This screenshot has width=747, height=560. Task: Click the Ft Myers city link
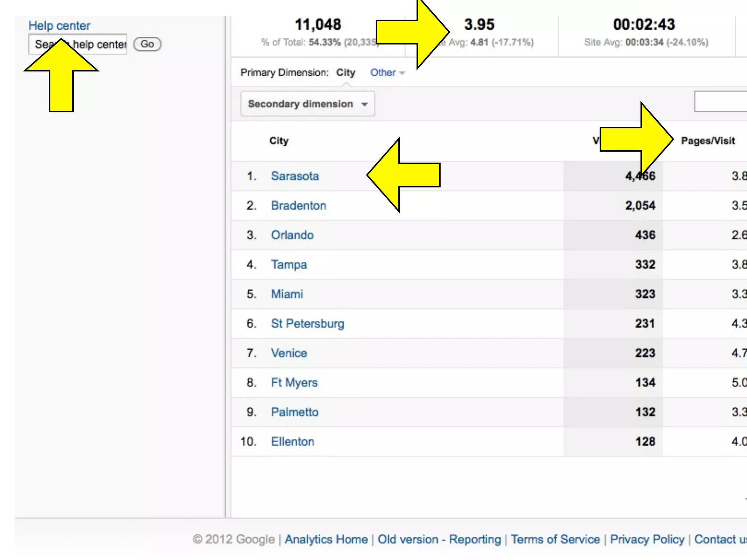pyautogui.click(x=294, y=383)
